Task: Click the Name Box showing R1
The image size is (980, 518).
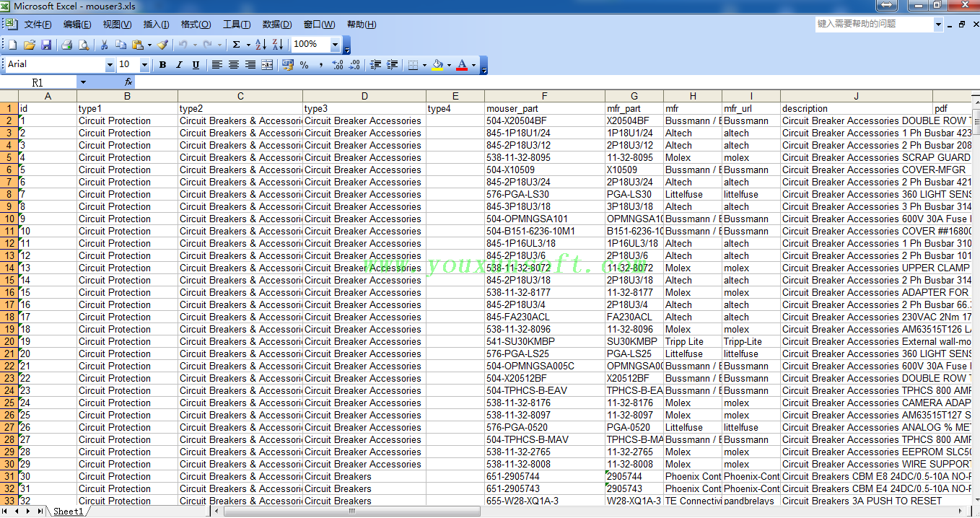Action: (x=39, y=82)
